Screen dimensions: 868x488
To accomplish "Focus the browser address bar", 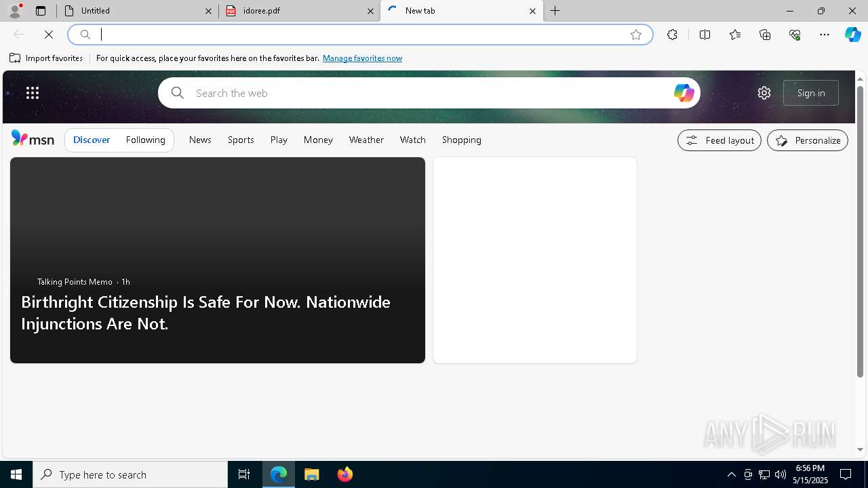I will click(x=359, y=35).
